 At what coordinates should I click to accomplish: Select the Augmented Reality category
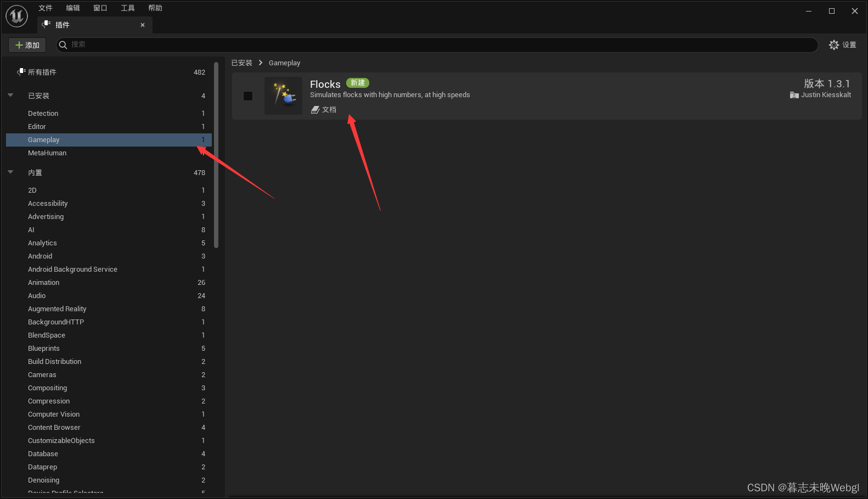pos(109,309)
